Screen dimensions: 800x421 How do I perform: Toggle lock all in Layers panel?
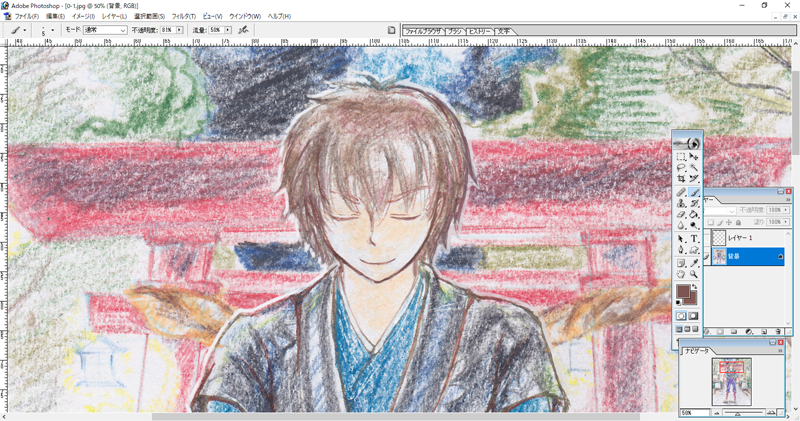coord(738,222)
